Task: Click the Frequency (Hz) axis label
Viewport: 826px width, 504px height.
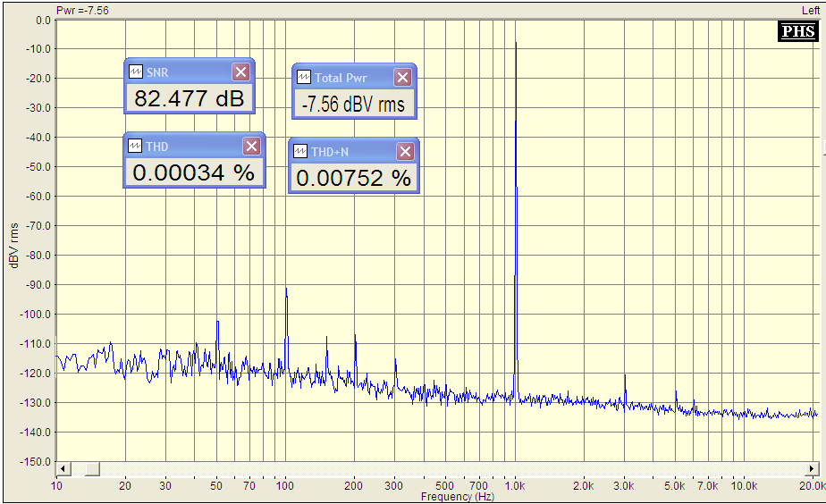Action: 458,497
